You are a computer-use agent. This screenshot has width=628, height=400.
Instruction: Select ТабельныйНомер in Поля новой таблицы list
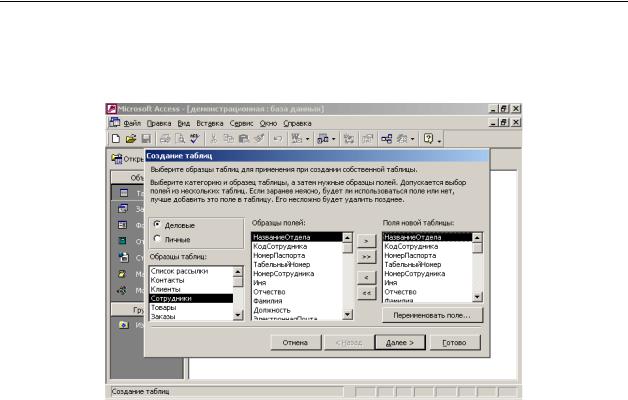pyautogui.click(x=428, y=265)
